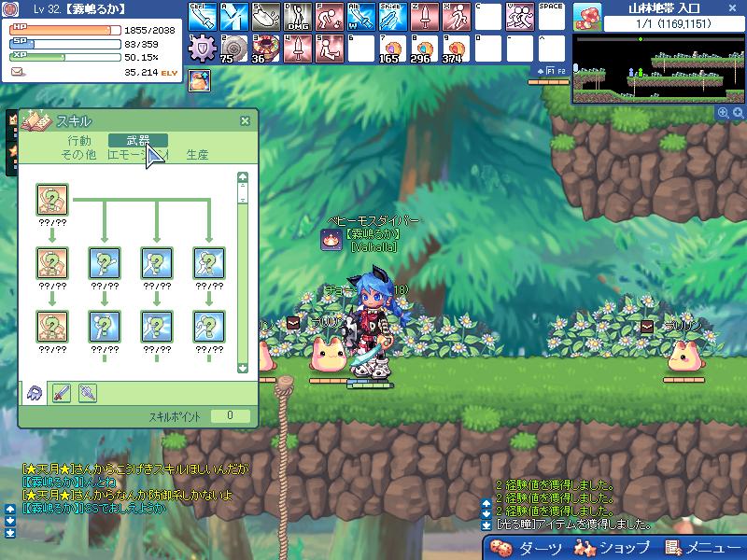The width and height of the screenshot is (747, 560).
Task: Select the root skill at the tree top
Action: coord(52,200)
